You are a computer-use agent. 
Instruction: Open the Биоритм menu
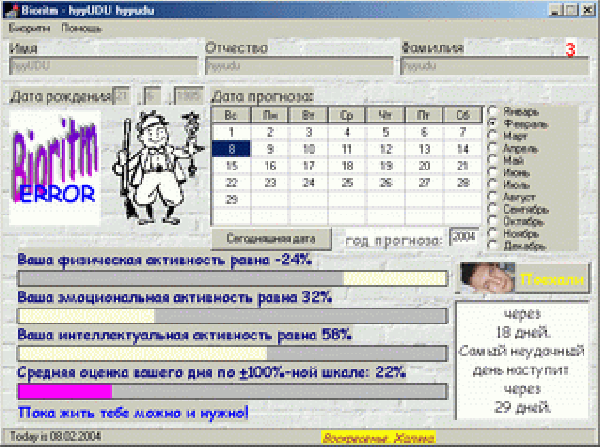[29, 28]
